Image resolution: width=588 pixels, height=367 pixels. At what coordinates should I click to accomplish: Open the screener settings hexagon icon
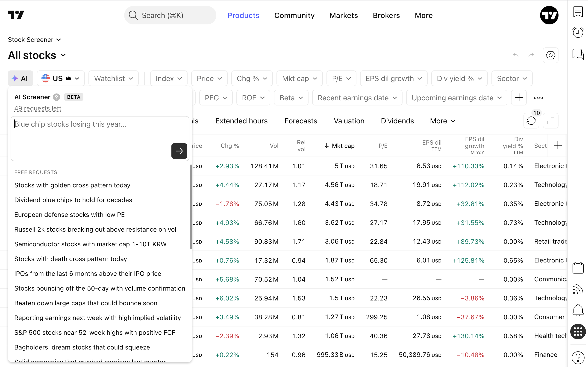550,55
